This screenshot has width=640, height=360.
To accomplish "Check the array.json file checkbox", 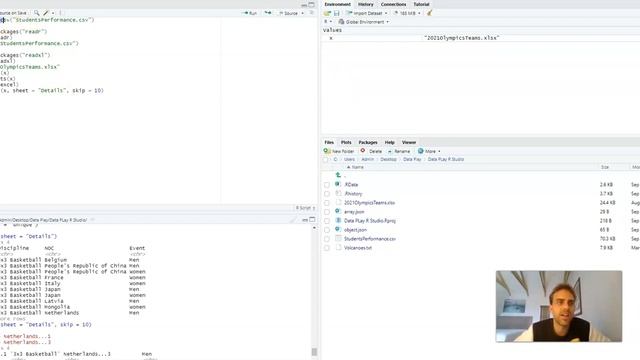I will [x=327, y=212].
